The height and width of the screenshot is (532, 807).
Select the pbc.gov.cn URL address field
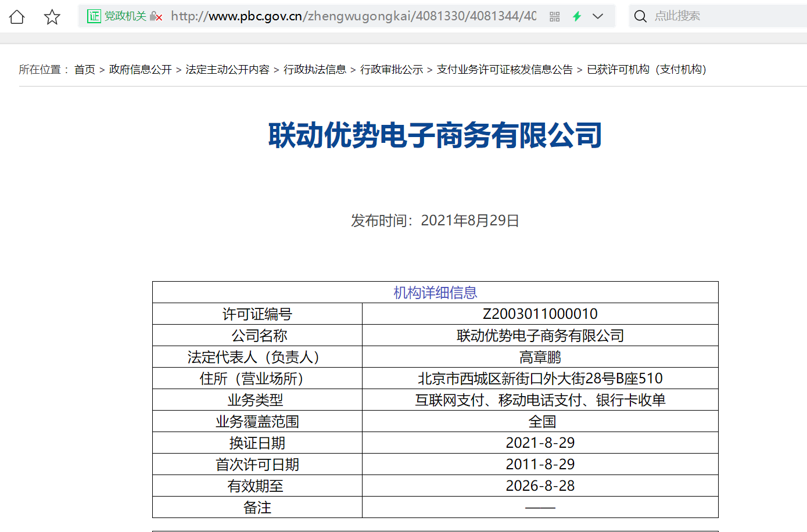tap(353, 16)
